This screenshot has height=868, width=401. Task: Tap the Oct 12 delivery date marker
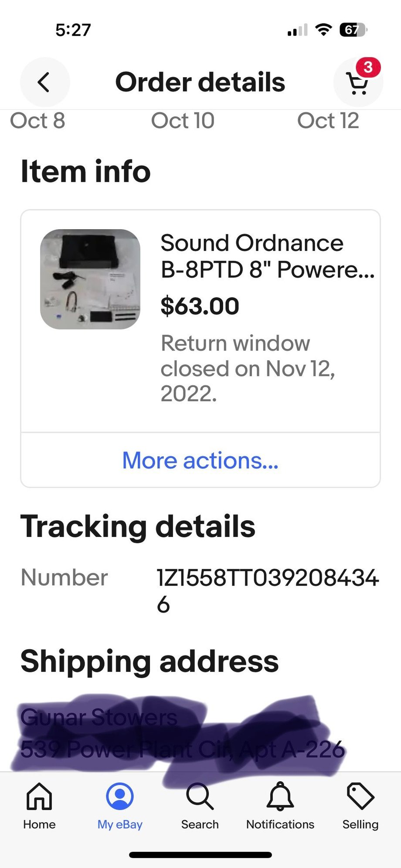coord(328,121)
